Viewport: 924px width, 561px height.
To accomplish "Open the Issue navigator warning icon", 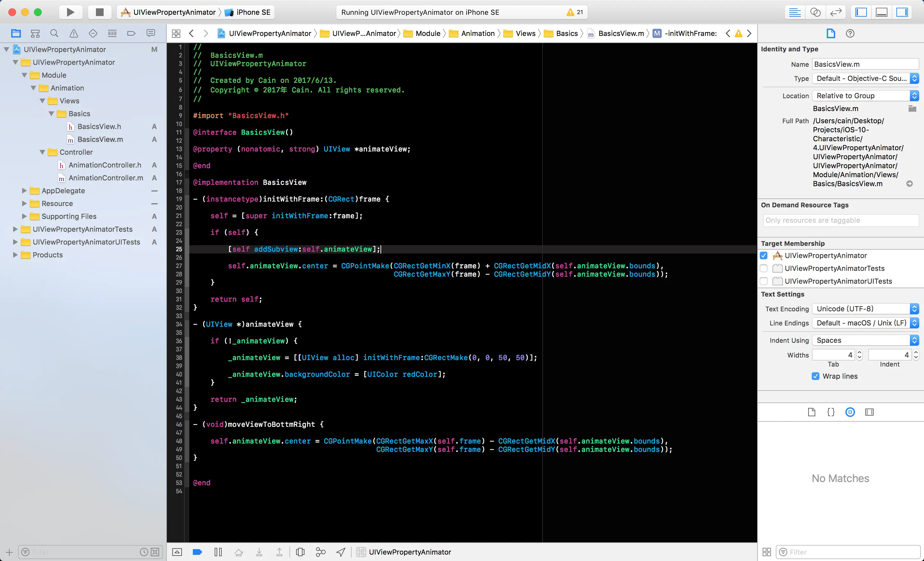I will point(74,33).
